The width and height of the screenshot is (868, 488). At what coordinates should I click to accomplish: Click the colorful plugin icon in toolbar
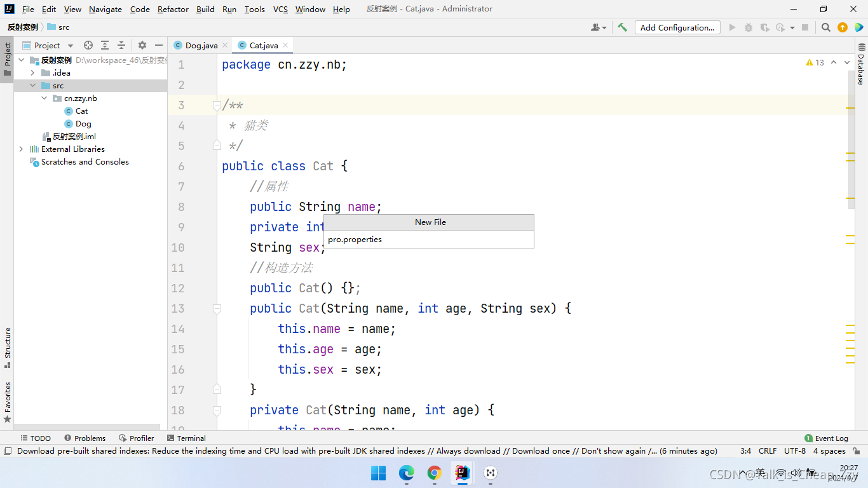(x=858, y=27)
